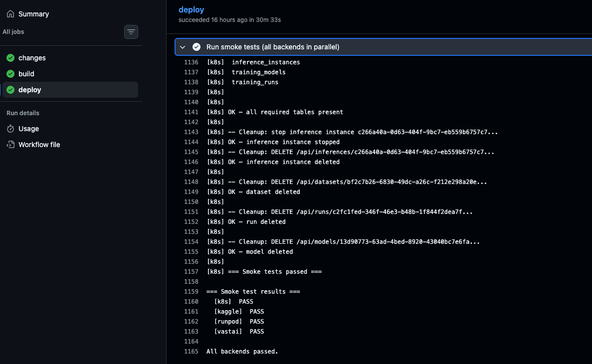The height and width of the screenshot is (364, 592).
Task: Click the DELETE /api/datasets cleanup line
Action: click(347, 182)
